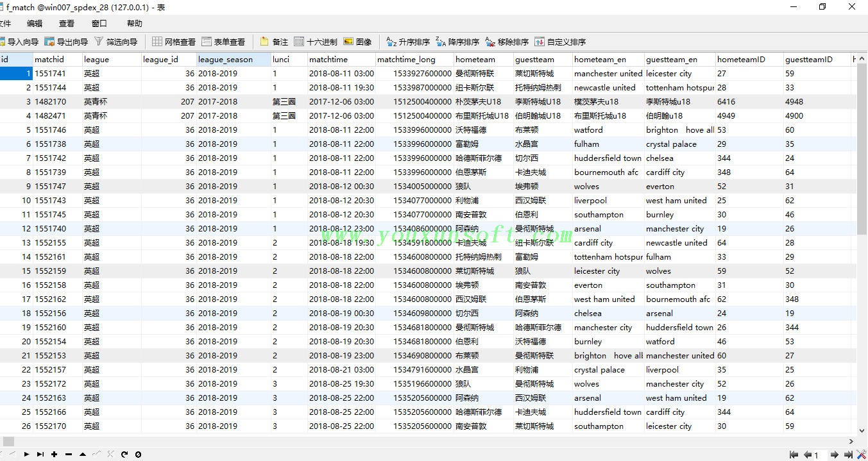The width and height of the screenshot is (868, 461).
Task: Launch the 导出向导 export wizard
Action: 66,42
